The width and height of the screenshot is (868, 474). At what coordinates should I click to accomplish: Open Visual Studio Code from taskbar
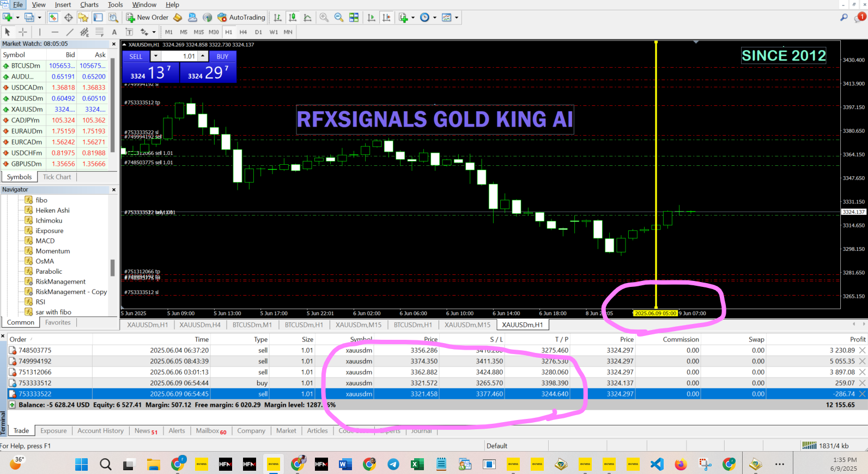pyautogui.click(x=657, y=464)
